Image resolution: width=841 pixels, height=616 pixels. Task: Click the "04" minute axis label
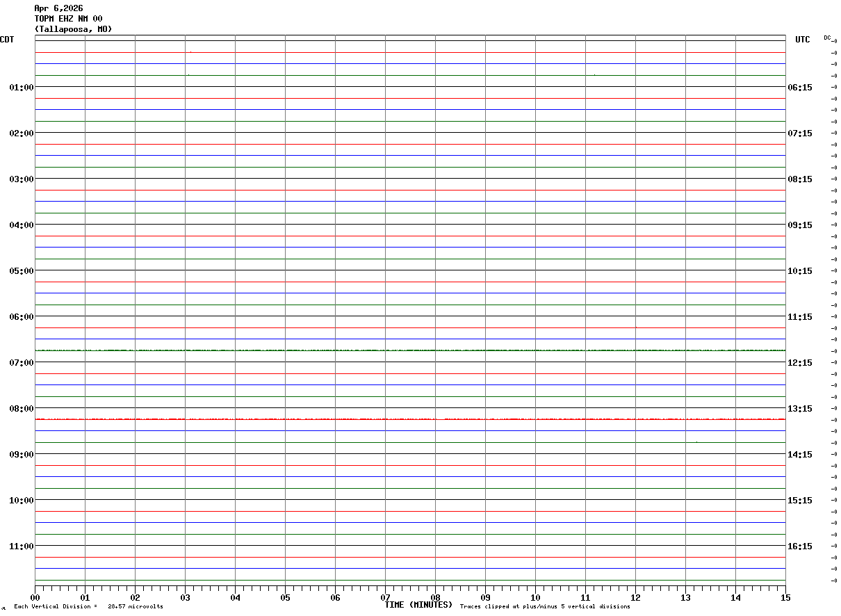(x=236, y=597)
